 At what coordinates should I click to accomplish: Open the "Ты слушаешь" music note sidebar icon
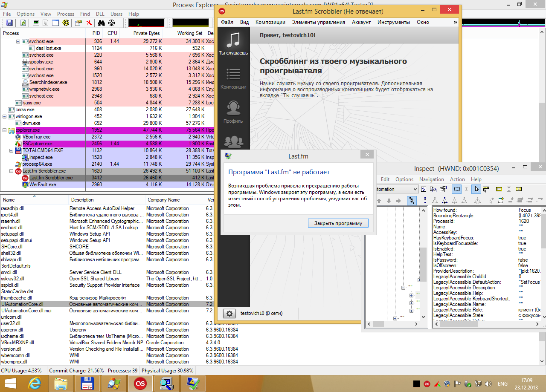click(x=233, y=44)
